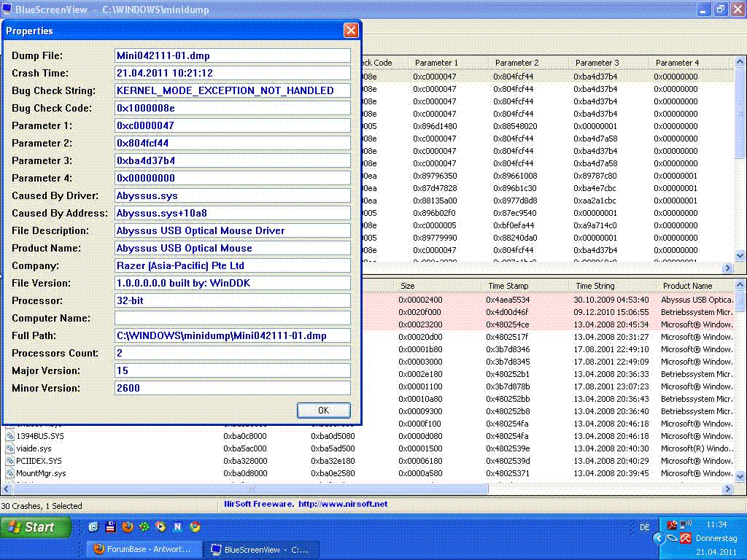Click crash parameter value 0xbf0efa44
The height and width of the screenshot is (560, 747).
pyautogui.click(x=514, y=225)
